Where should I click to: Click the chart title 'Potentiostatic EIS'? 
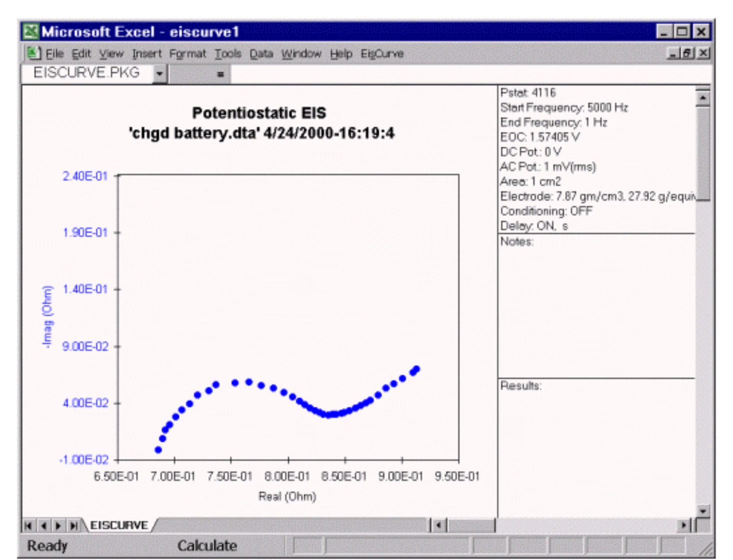[x=259, y=113]
